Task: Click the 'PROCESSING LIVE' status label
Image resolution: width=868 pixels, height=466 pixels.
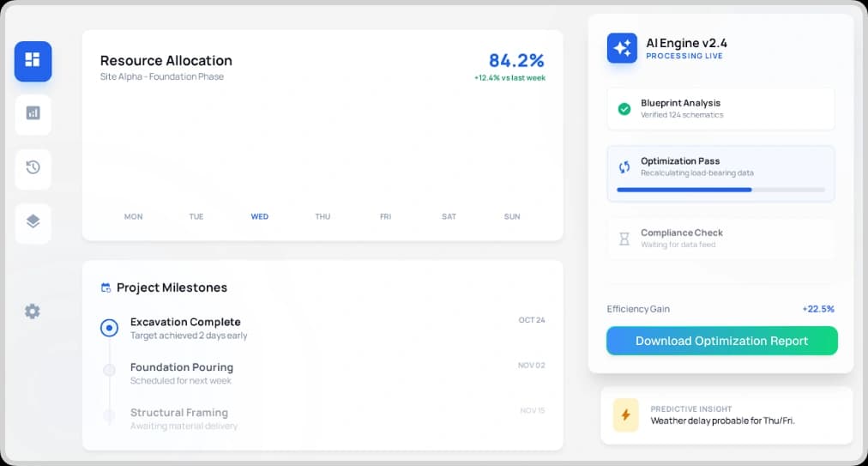Action: click(684, 56)
